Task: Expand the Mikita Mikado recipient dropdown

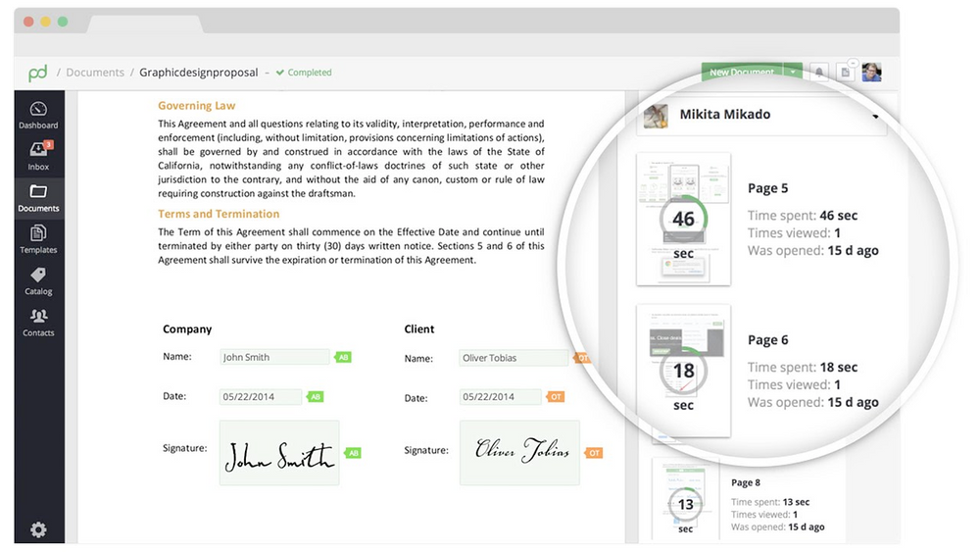Action: click(874, 116)
